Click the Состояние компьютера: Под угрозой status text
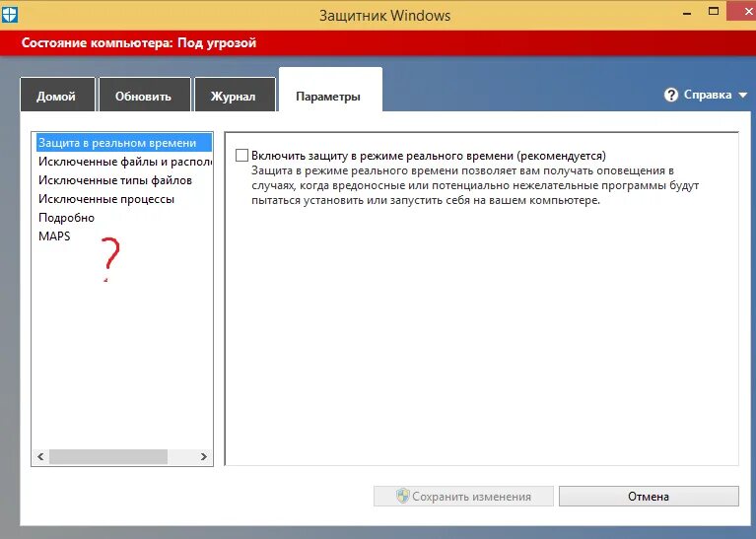756x539 pixels. (139, 43)
